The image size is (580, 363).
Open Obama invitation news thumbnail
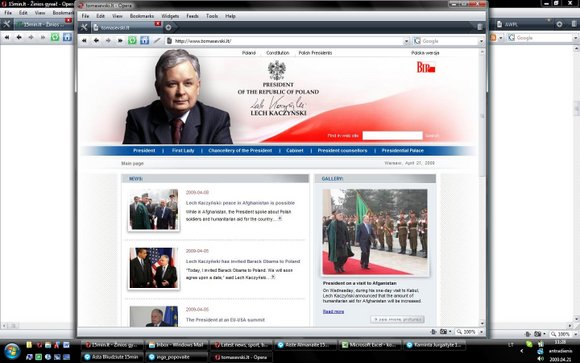[x=154, y=268]
